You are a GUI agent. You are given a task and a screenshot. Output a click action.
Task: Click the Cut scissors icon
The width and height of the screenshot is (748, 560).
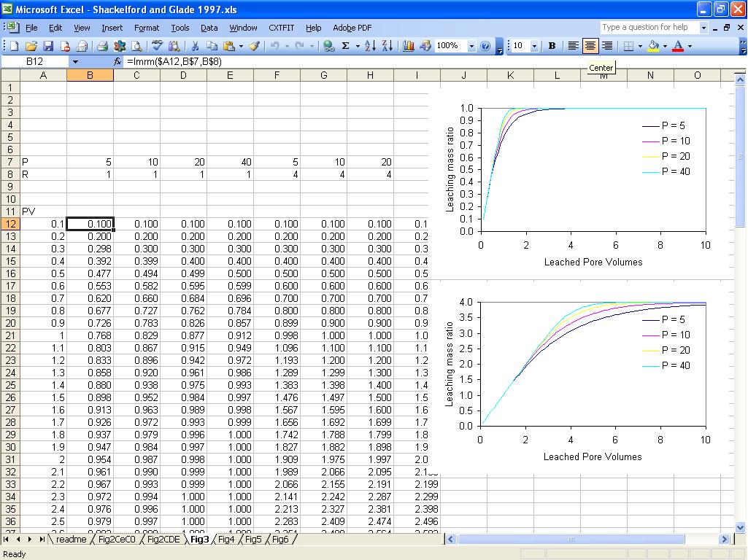coord(196,46)
